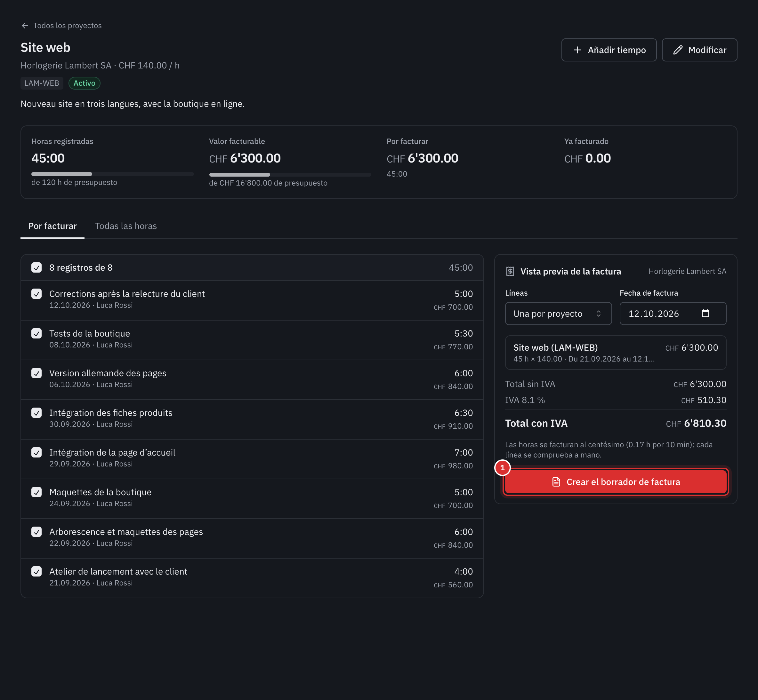
Task: Click the document icon in Crear el borrador
Action: coord(556,482)
